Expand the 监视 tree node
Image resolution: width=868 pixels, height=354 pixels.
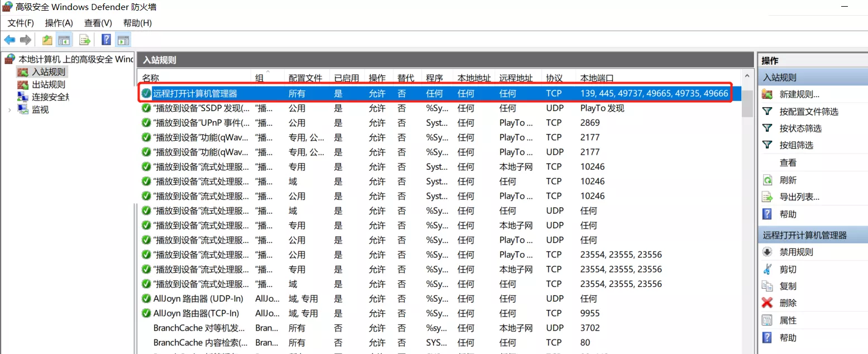[9, 110]
